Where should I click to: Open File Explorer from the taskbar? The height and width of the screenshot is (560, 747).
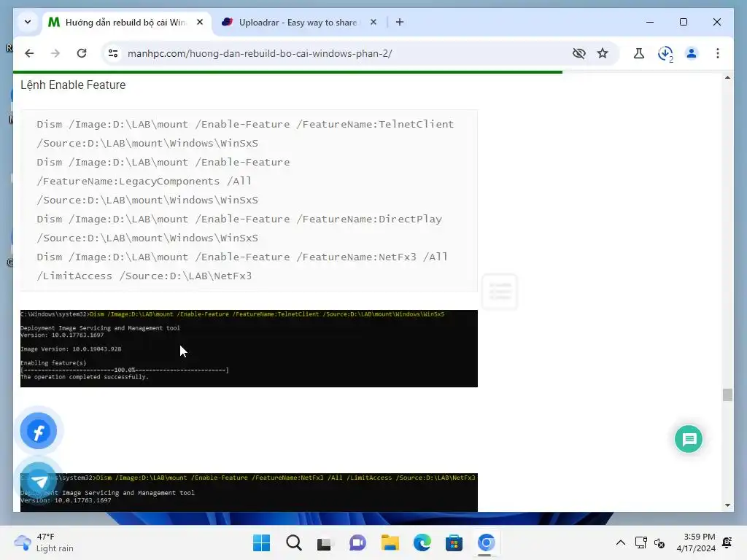coord(390,542)
